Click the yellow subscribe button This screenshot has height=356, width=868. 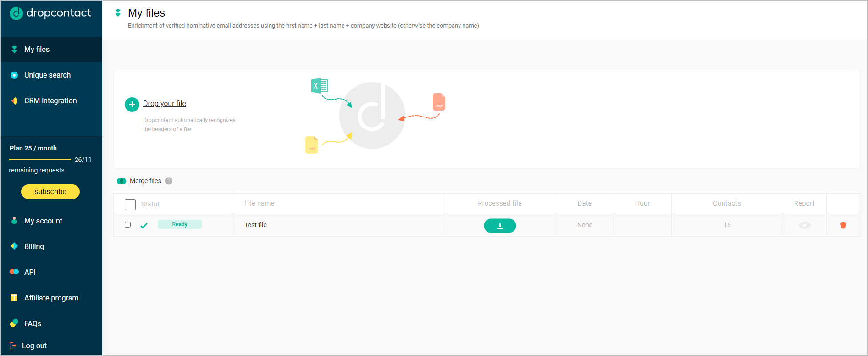(x=50, y=192)
